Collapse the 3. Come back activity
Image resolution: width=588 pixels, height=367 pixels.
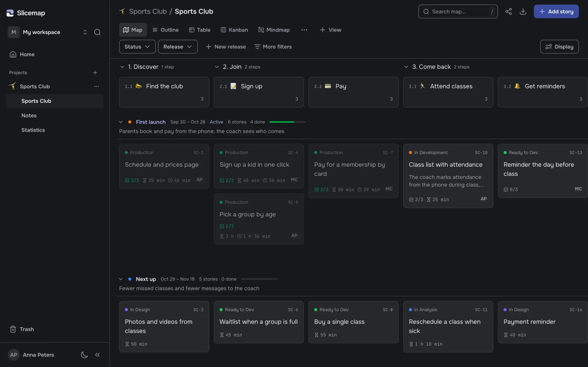[x=406, y=67]
